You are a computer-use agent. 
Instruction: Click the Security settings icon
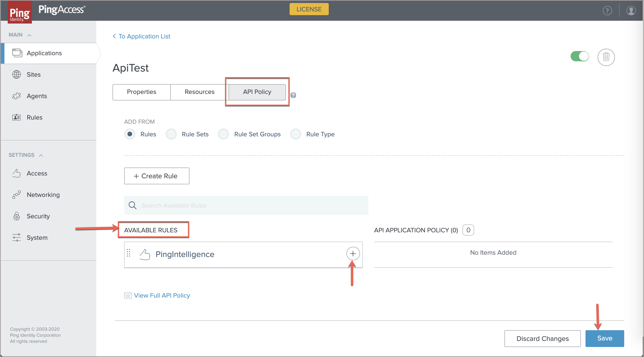(x=17, y=216)
